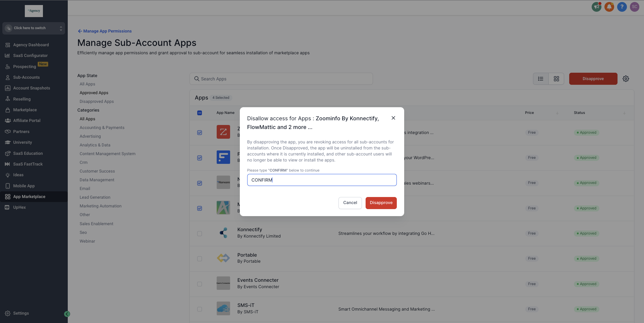Switch to grid view layout
Screen dimensions: 644x323
[x=556, y=79]
